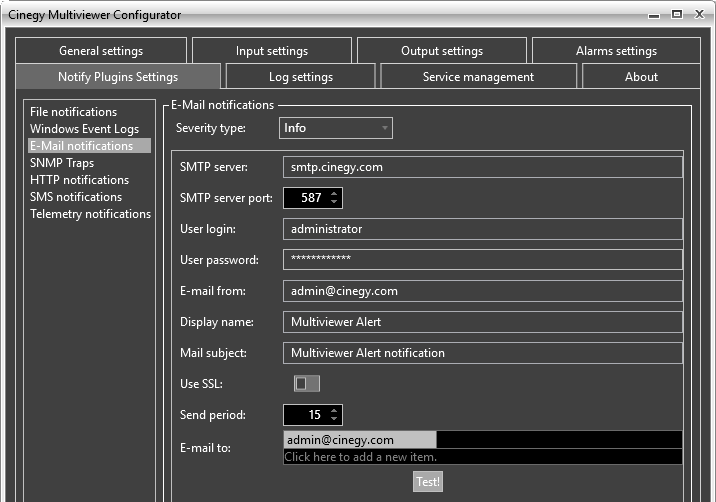Expand the Severity type dropdown
Viewport: 716px width, 502px height.
tap(336, 128)
